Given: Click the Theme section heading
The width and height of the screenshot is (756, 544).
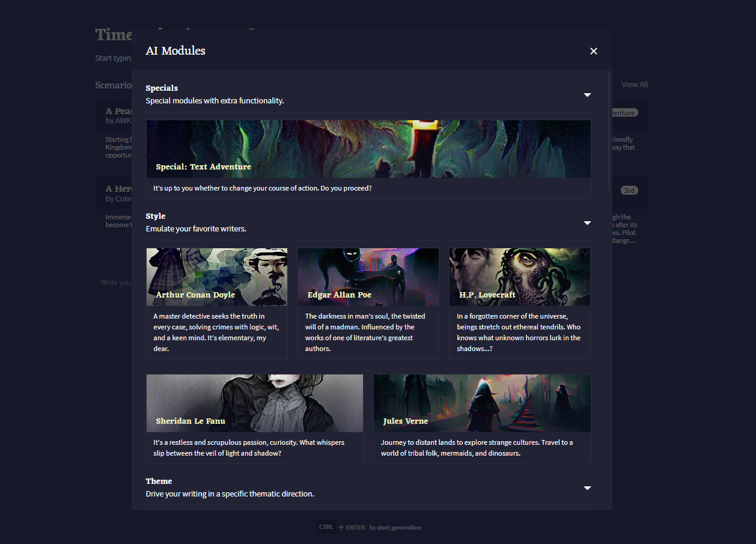Looking at the screenshot, I should point(159,481).
